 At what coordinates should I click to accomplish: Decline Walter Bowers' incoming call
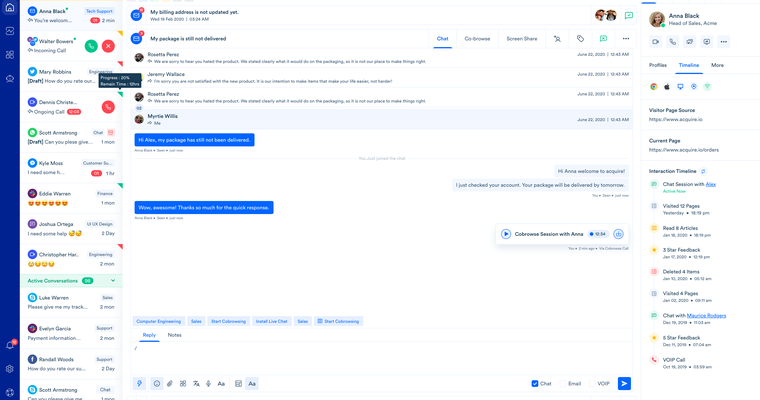108,46
